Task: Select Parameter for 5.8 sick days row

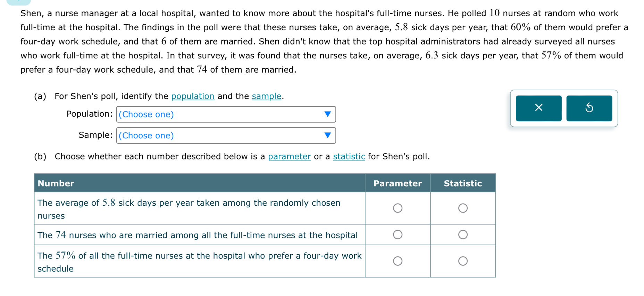Action: pos(398,208)
